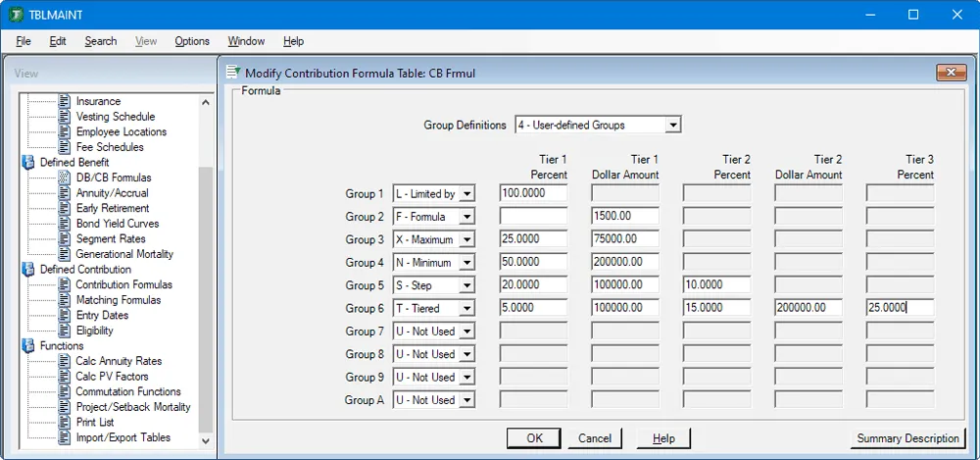
Task: Click the Functions folder icon in tree
Action: pos(28,346)
